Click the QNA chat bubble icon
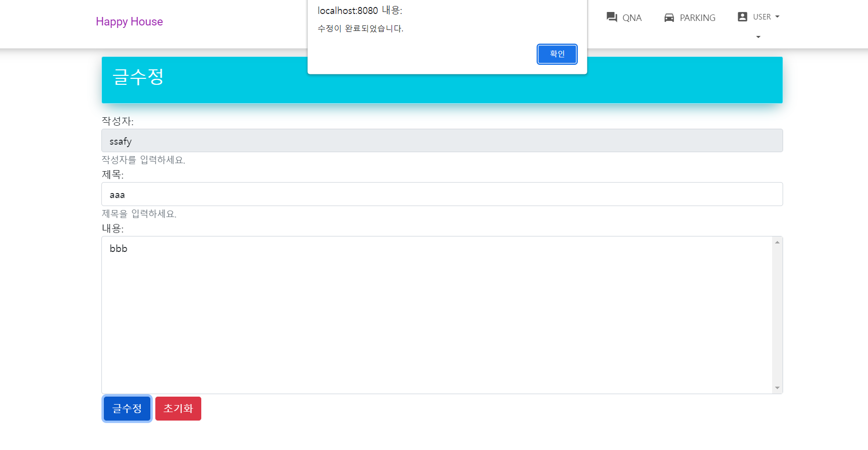Image resolution: width=868 pixels, height=450 pixels. (x=612, y=17)
